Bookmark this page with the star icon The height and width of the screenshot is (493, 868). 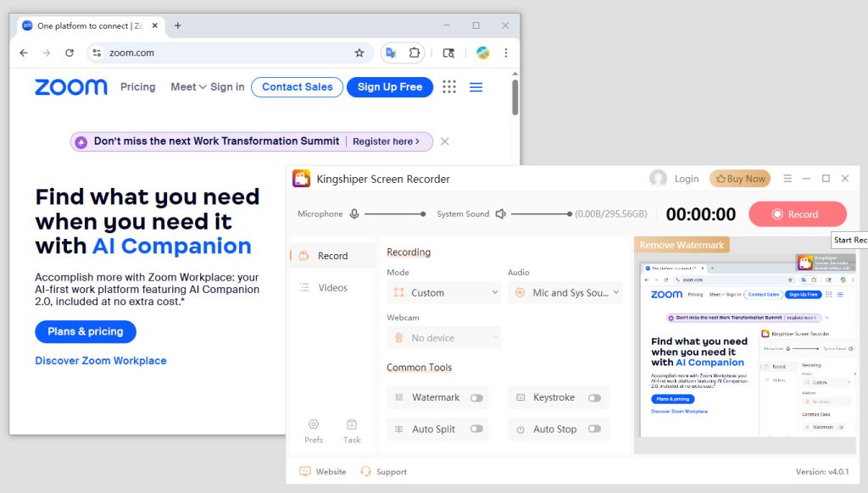(359, 53)
